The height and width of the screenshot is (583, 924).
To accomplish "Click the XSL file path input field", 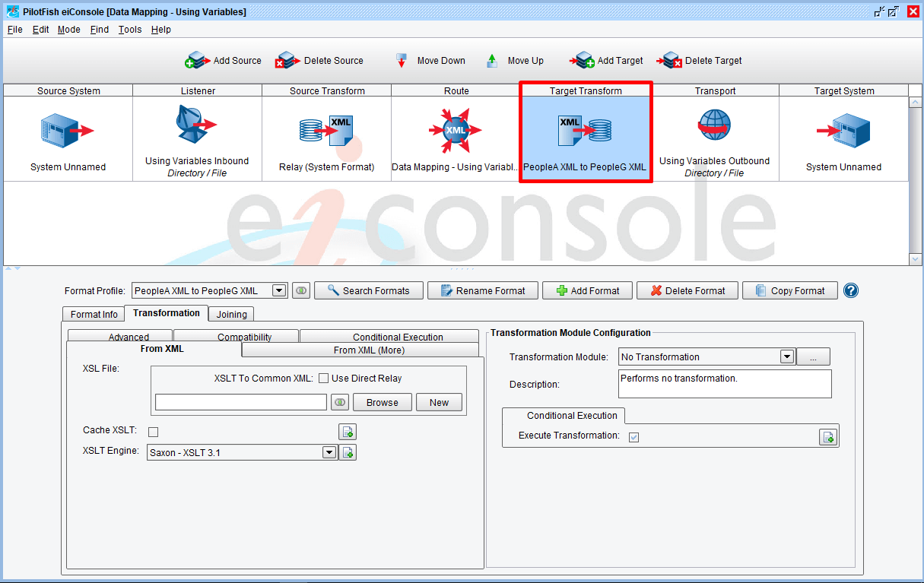I will (241, 403).
